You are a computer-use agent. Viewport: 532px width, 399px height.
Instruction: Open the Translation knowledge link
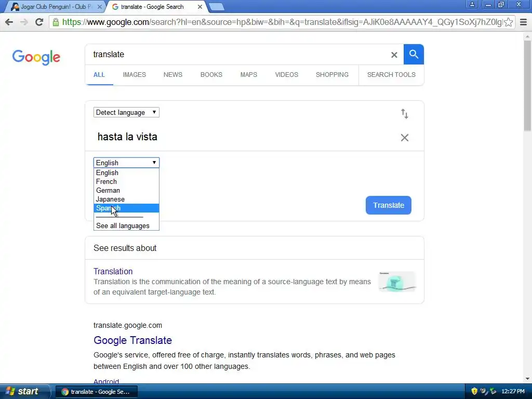(x=113, y=271)
